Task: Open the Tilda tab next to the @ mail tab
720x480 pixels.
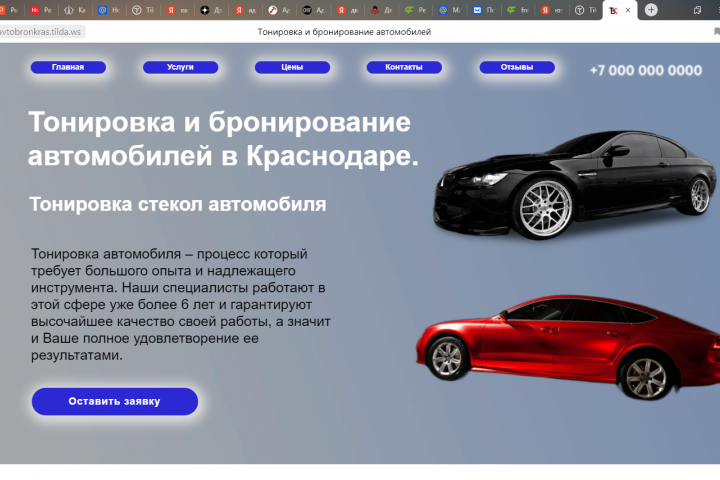Action: coord(142,10)
